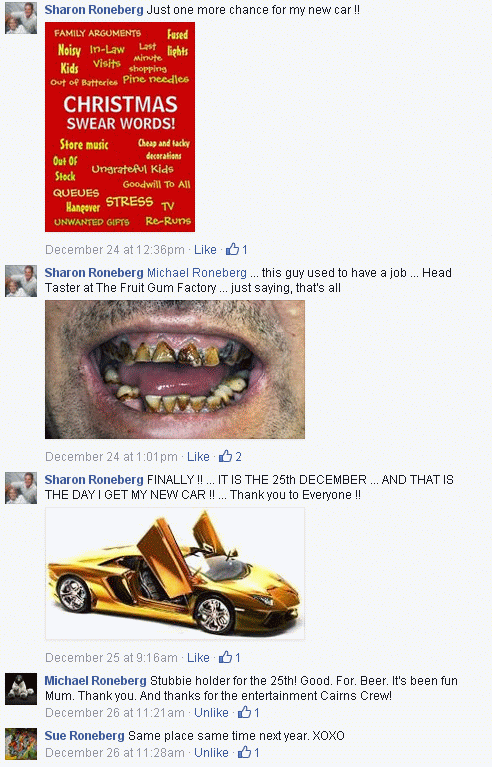The image size is (492, 767).
Task: Open the December 26 at 11:21am timestamp
Action: pos(115,712)
